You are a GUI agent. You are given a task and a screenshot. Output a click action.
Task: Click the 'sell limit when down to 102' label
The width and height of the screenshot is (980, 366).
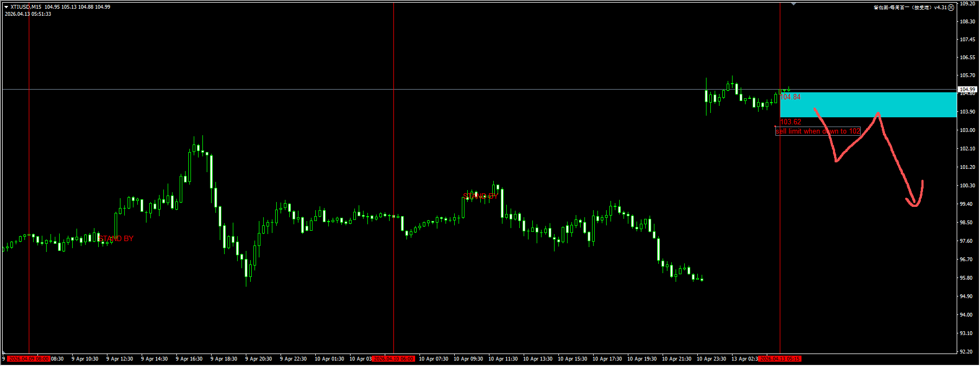pos(817,131)
